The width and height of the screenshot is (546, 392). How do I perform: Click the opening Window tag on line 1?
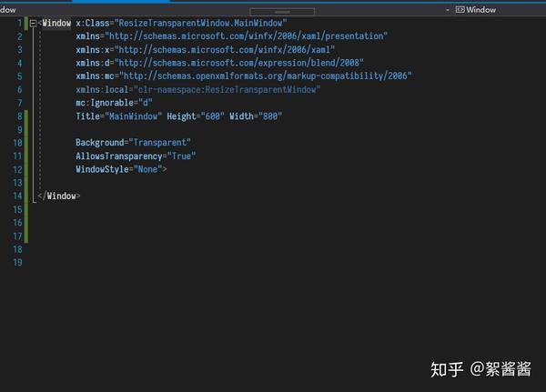pos(56,24)
